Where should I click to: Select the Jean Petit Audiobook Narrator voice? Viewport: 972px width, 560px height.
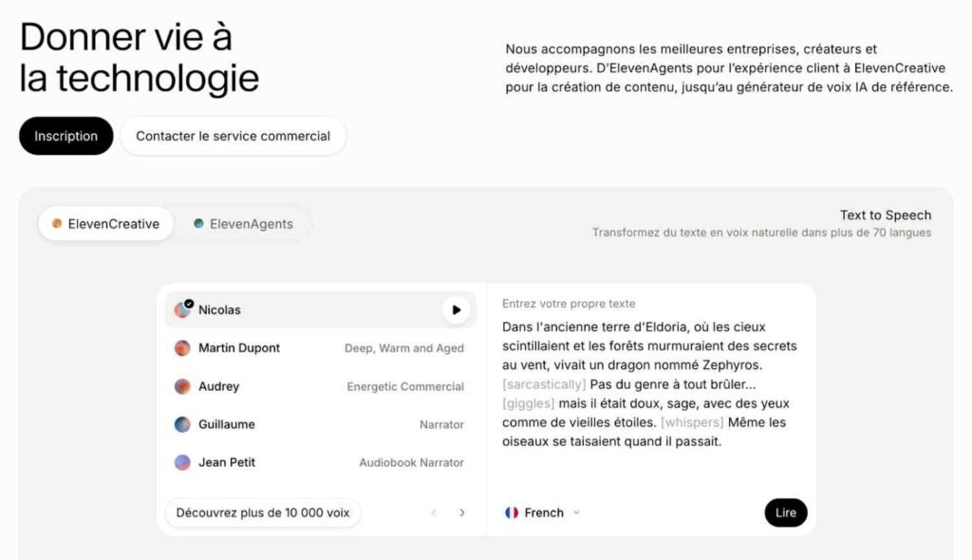tap(320, 462)
